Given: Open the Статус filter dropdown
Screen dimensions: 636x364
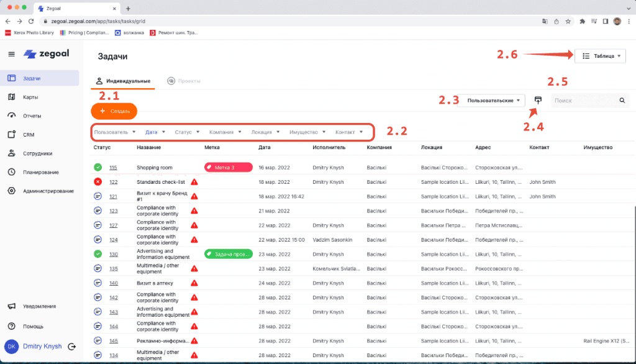Looking at the screenshot, I should click(186, 132).
